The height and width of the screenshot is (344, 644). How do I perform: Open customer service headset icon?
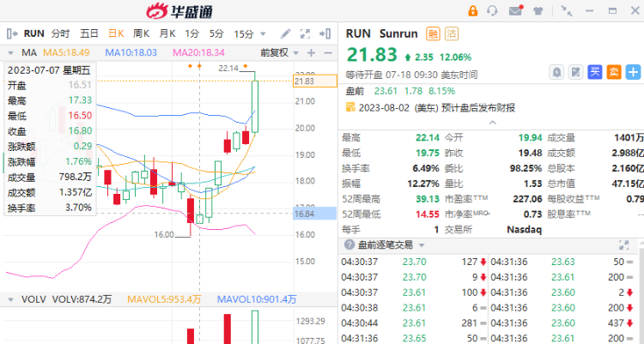coord(492,10)
